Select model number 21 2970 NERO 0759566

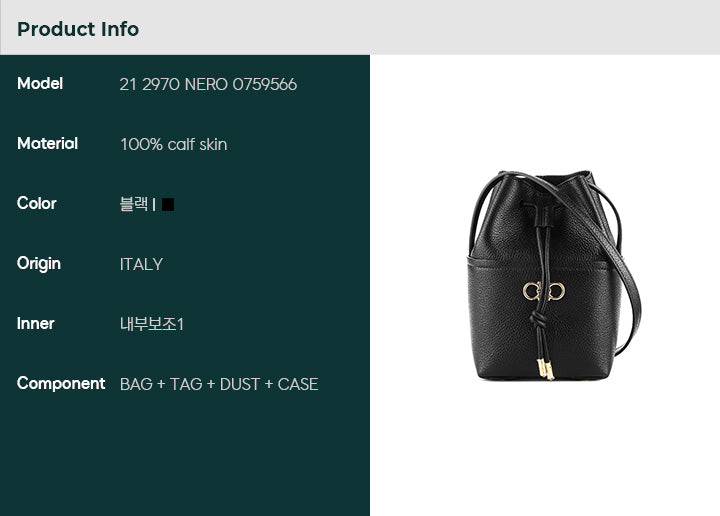(208, 84)
